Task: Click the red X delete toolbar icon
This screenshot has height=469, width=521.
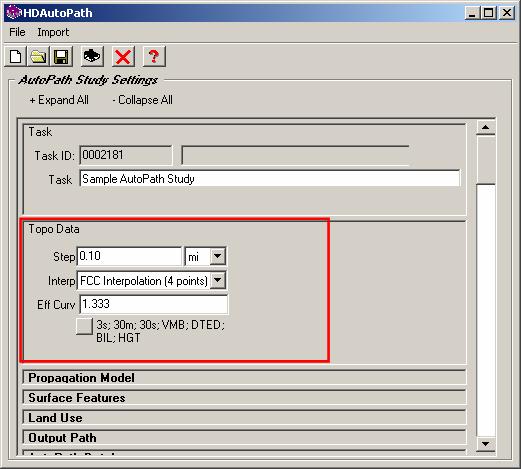Action: pyautogui.click(x=123, y=56)
